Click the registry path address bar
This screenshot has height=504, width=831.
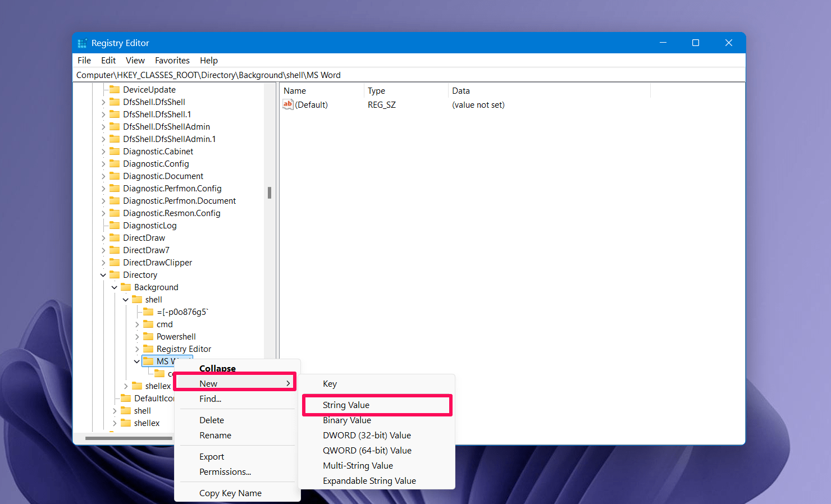tap(409, 75)
